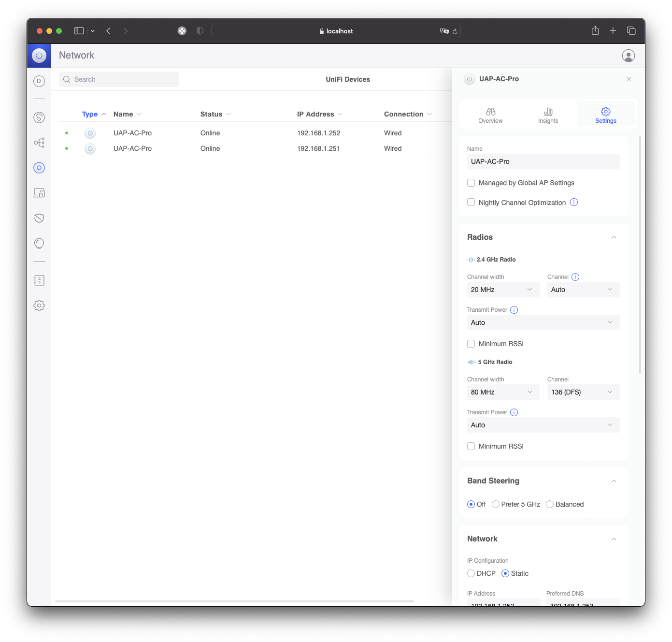Enable Managed by Global AP Settings

point(471,183)
